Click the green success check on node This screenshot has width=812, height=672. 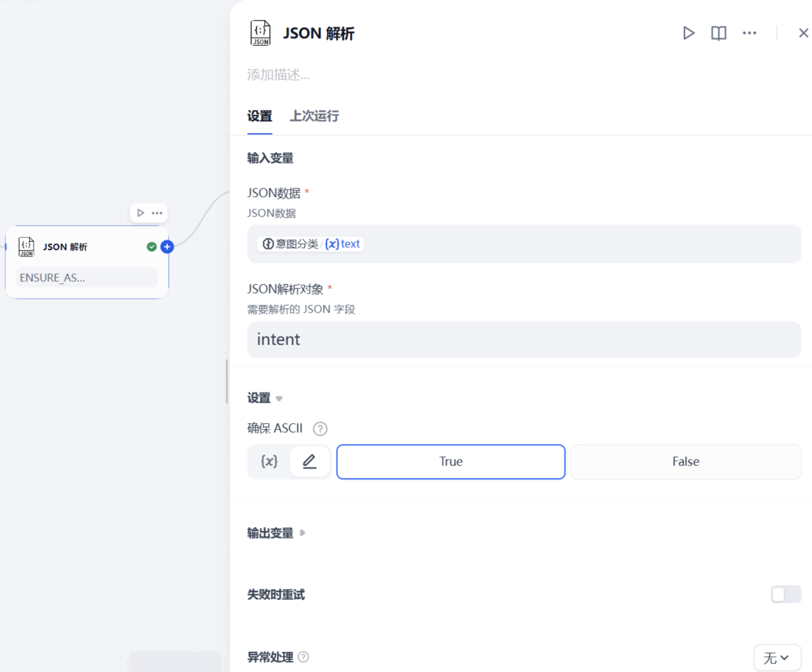152,247
